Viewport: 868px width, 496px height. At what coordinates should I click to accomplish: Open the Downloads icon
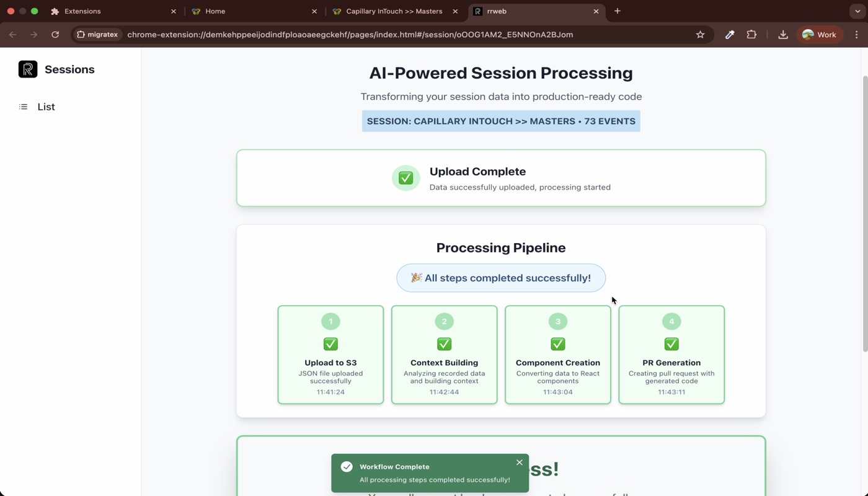(x=783, y=35)
